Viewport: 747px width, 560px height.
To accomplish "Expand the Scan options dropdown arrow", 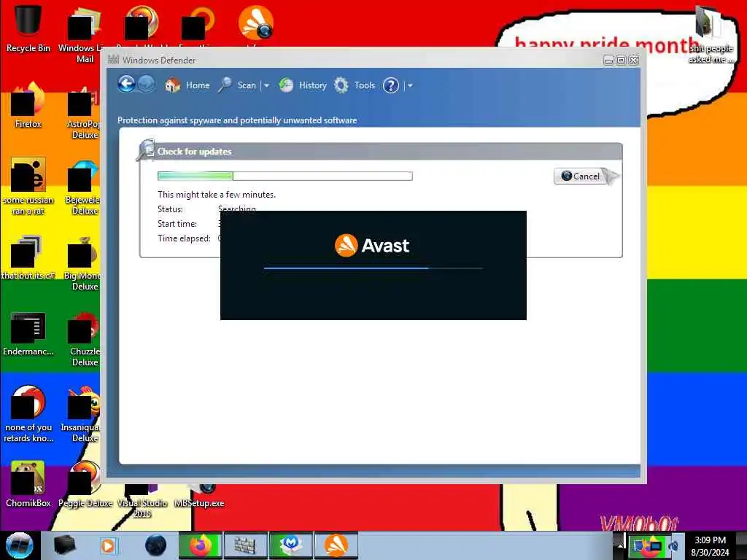I will click(x=266, y=86).
